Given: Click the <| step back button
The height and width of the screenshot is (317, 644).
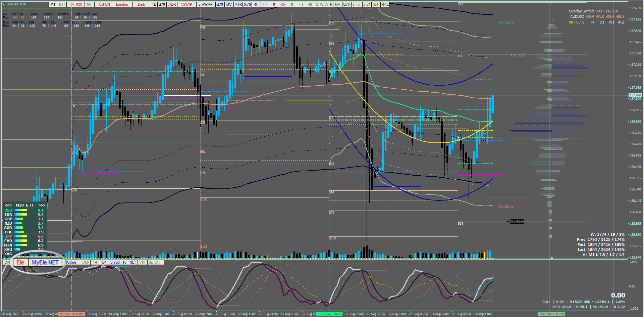Looking at the screenshot, I should (x=301, y=4).
